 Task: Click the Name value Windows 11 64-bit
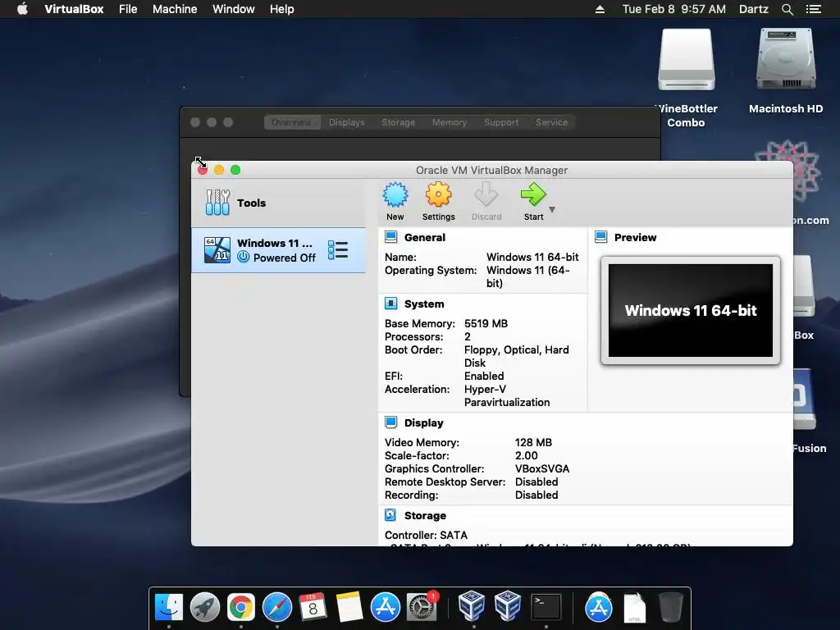[532, 257]
